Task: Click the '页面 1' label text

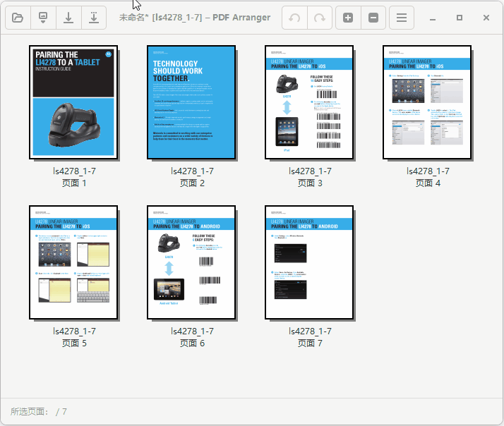Action: pos(74,183)
